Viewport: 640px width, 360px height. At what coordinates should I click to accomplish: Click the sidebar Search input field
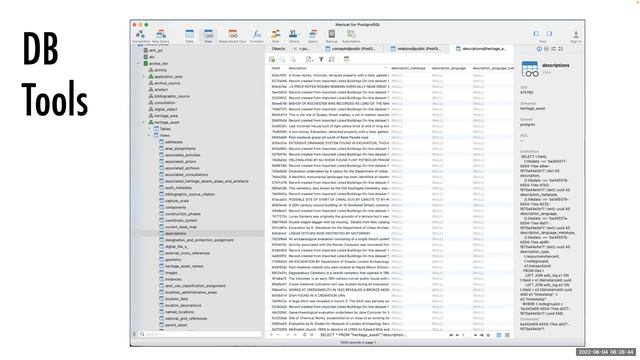200,334
